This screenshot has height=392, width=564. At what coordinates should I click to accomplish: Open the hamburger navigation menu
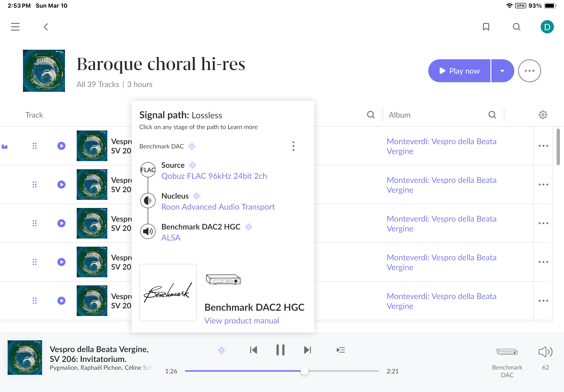[x=15, y=27]
